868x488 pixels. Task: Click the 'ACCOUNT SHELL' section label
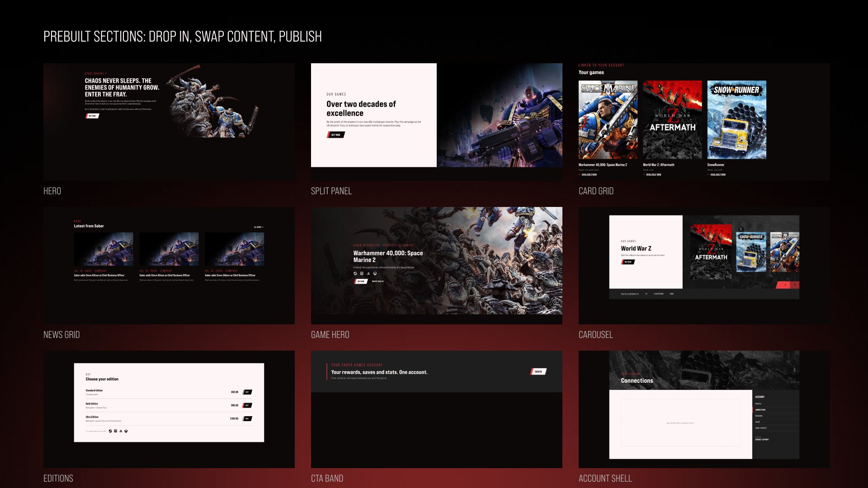[605, 479]
